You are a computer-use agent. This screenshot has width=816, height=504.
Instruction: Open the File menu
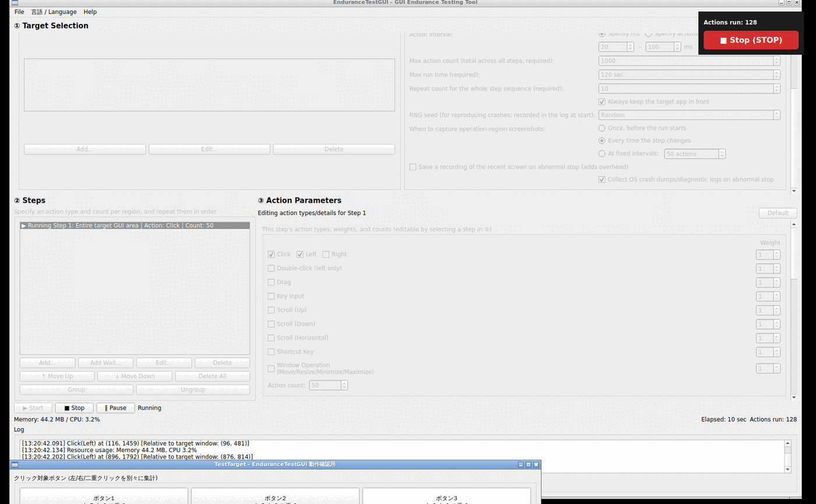point(19,12)
